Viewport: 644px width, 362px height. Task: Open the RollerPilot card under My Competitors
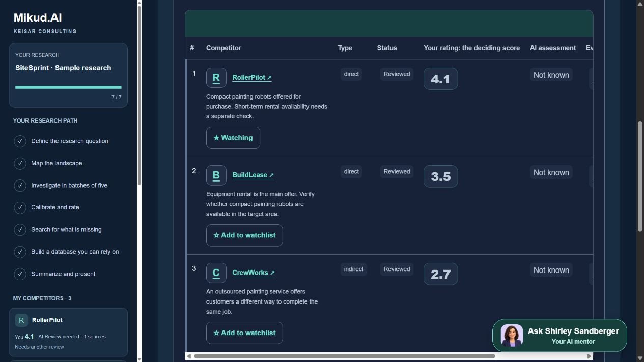coord(68,333)
